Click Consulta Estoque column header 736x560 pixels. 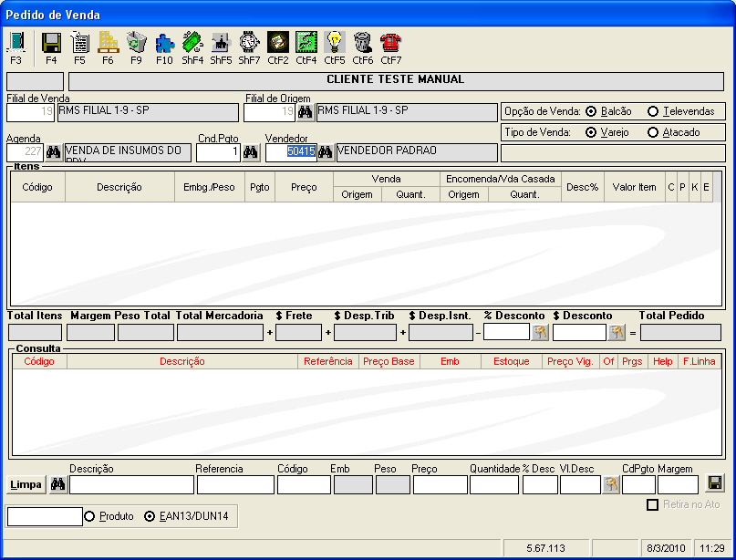pyautogui.click(x=512, y=361)
